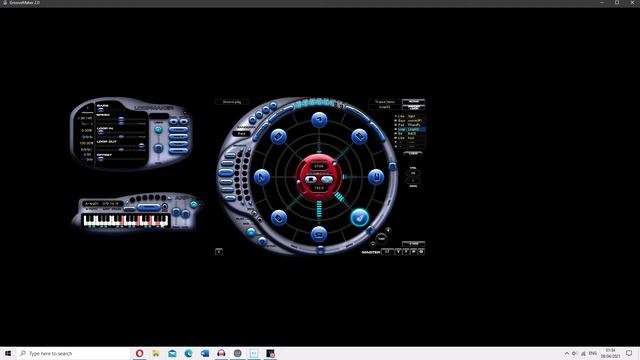Click the cyan round button at wheel lower-left
The image size is (640, 360).
[251, 232]
